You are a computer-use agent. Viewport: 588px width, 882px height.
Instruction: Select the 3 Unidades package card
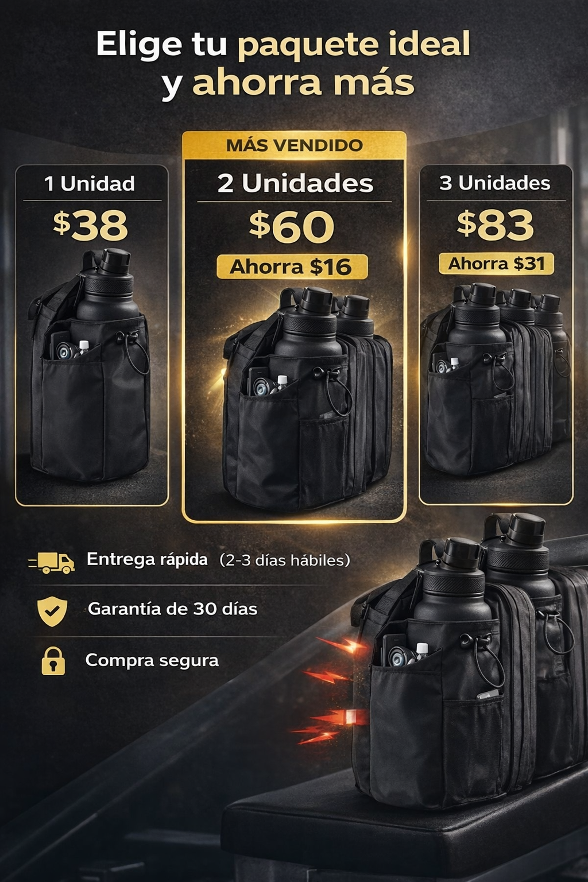[x=496, y=335]
